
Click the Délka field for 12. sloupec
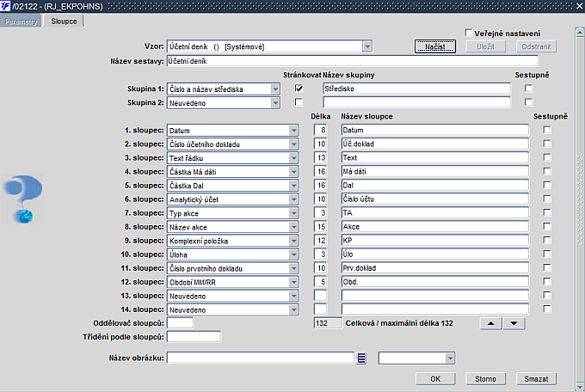point(320,282)
